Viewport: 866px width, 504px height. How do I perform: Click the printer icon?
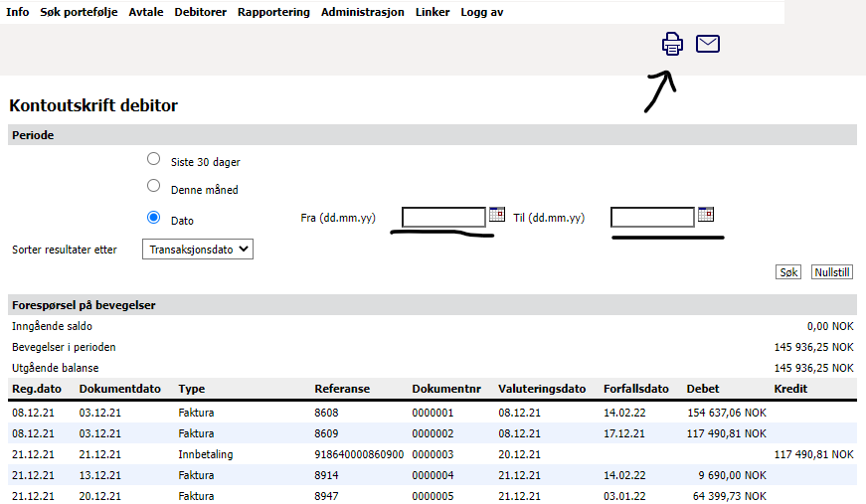[x=673, y=44]
